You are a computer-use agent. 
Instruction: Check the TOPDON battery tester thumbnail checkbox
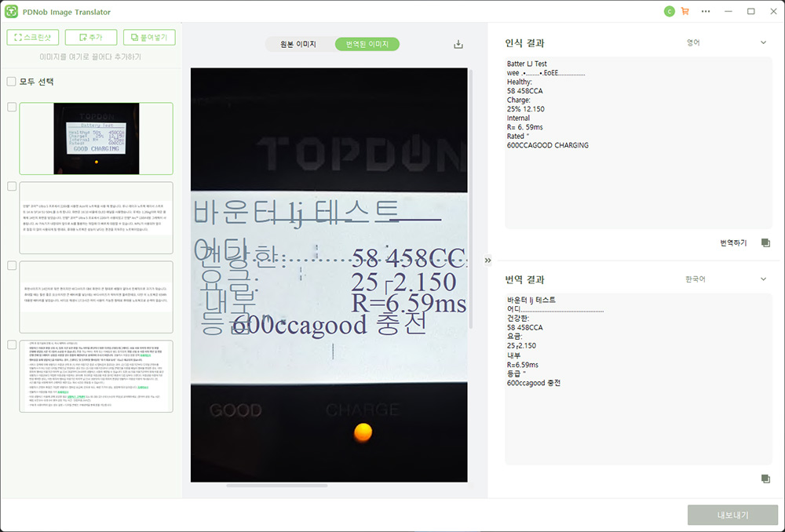tap(12, 107)
